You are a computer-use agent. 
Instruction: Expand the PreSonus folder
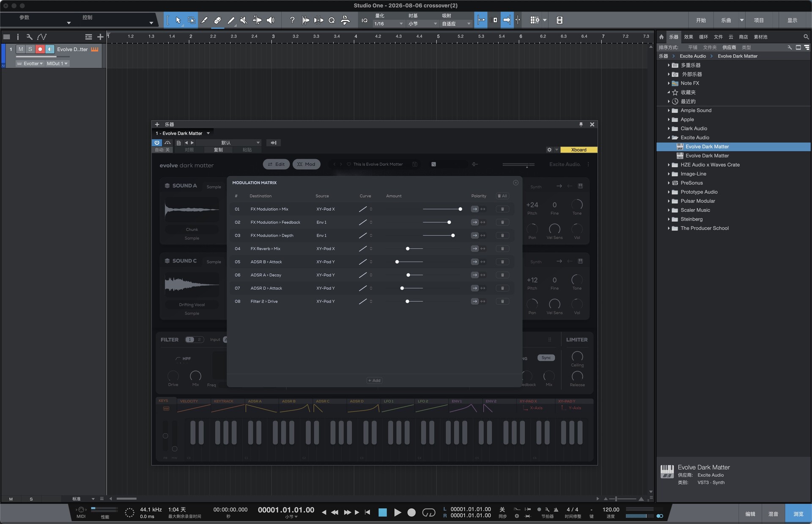pyautogui.click(x=669, y=183)
